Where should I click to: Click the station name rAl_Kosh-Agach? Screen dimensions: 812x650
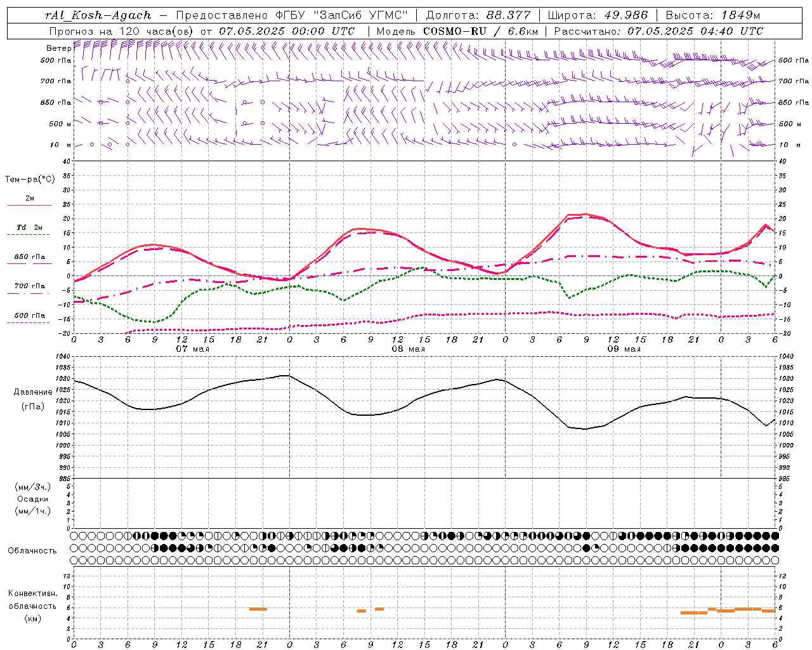[x=98, y=15]
